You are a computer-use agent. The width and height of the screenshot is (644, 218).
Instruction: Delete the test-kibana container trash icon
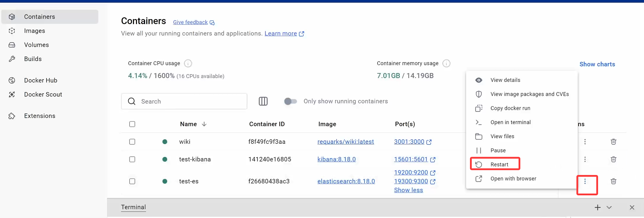[613, 159]
